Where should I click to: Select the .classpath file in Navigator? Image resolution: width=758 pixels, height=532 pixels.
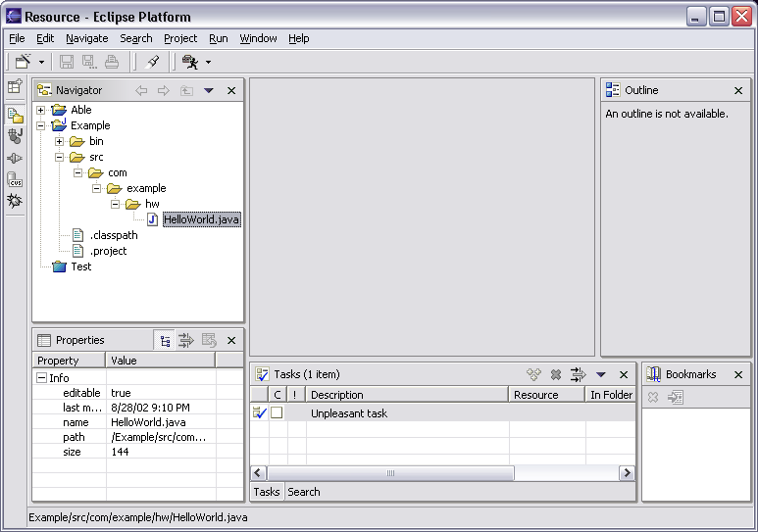(x=113, y=235)
